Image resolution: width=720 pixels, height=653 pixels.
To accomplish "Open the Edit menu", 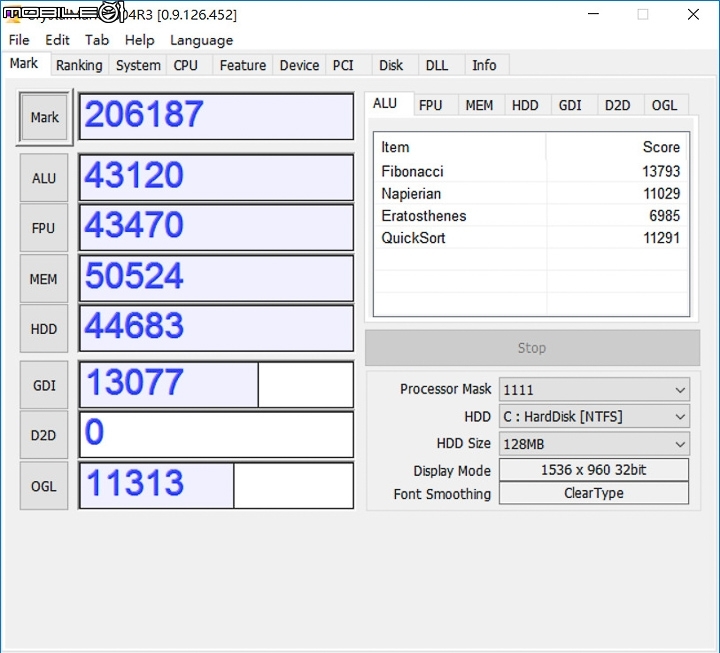I will point(57,40).
